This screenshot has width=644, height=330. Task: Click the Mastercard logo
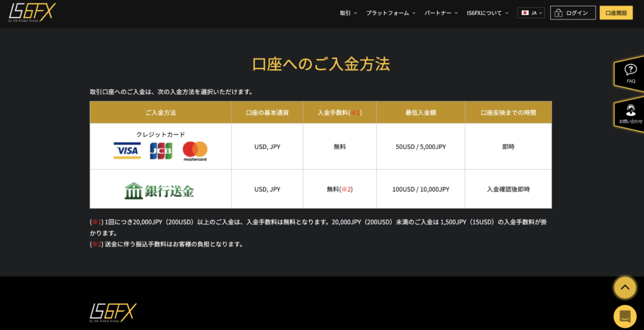(x=195, y=151)
